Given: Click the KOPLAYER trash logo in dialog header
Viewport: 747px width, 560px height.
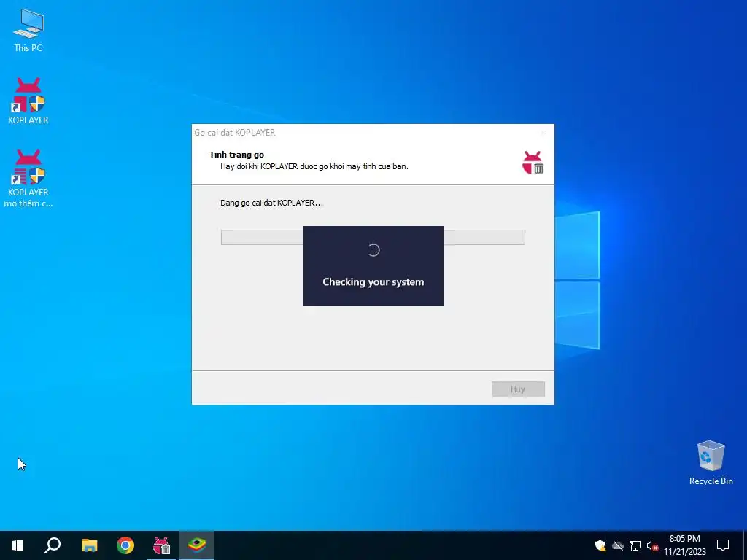Looking at the screenshot, I should pos(533,163).
